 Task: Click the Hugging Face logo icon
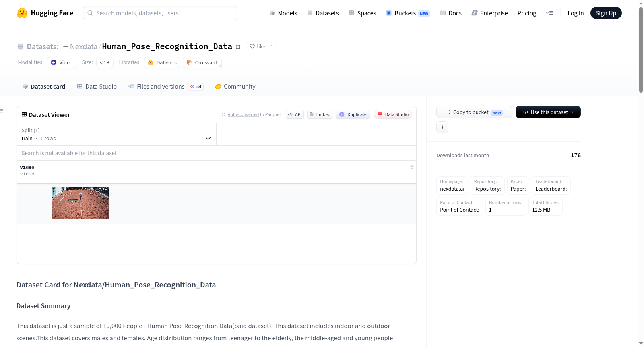pyautogui.click(x=22, y=13)
